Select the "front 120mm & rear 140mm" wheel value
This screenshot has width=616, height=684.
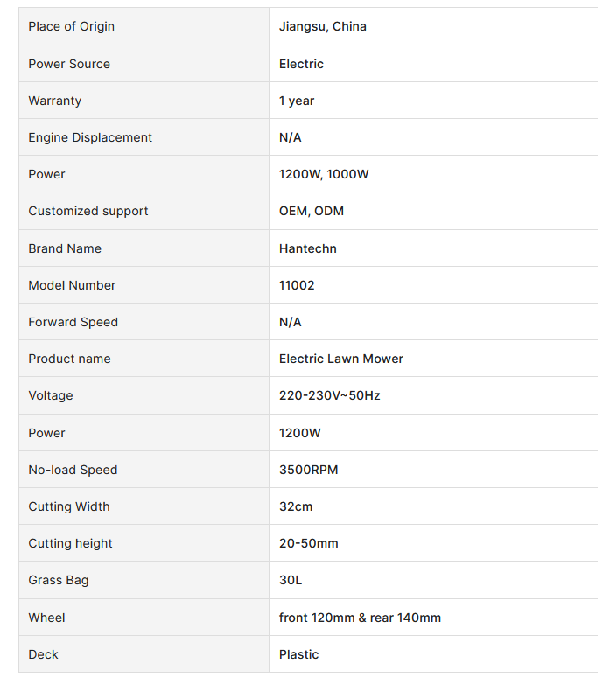[x=360, y=618]
